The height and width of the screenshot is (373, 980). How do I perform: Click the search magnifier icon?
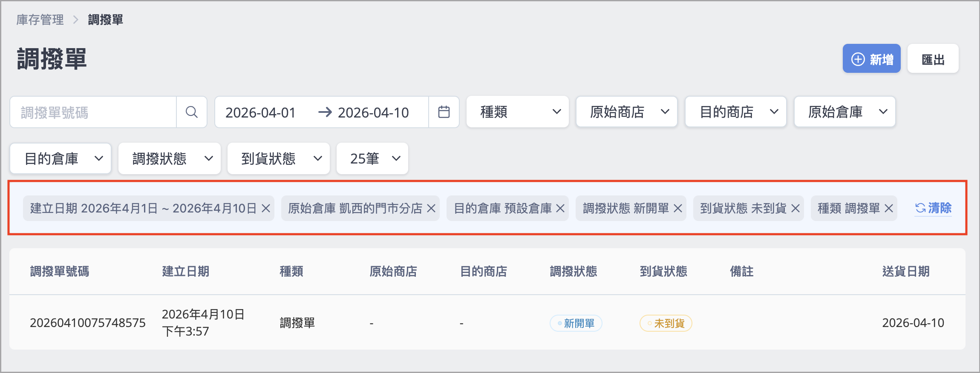click(192, 112)
